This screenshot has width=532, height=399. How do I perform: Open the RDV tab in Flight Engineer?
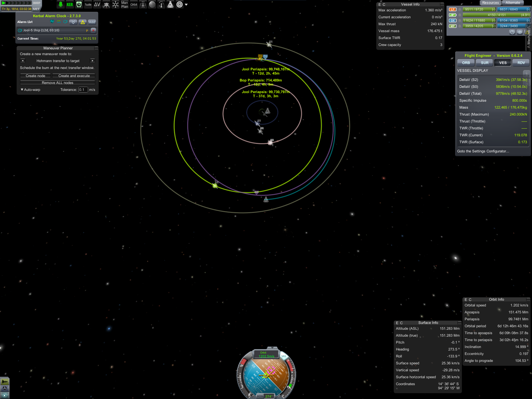(521, 63)
